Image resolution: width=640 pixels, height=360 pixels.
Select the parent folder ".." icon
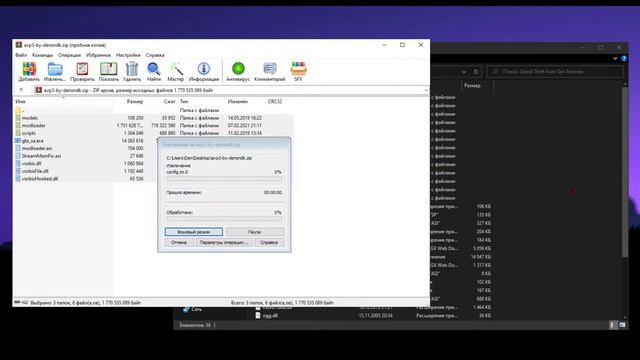(x=18, y=110)
